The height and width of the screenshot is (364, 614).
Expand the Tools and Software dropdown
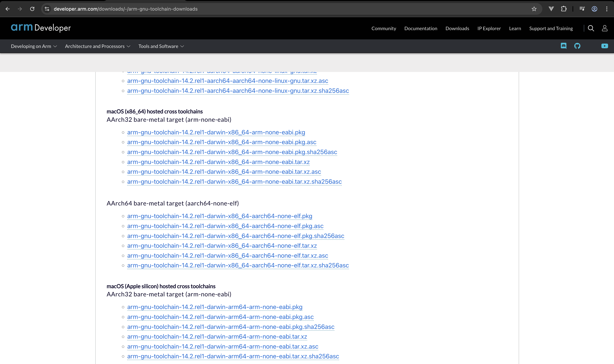click(161, 46)
